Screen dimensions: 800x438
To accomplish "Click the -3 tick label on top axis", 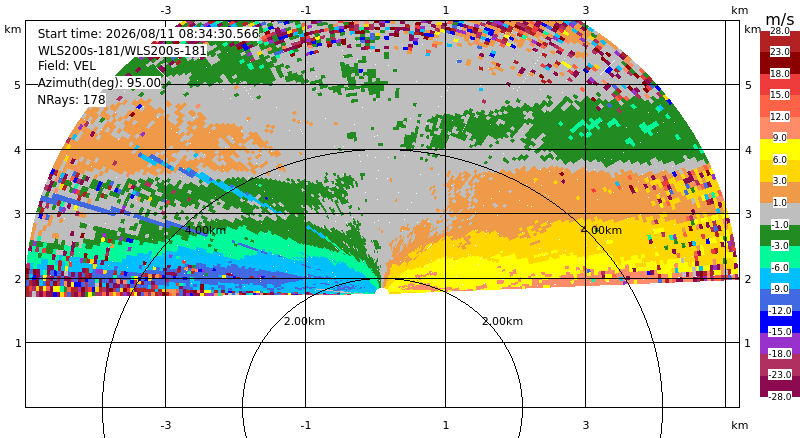I will pyautogui.click(x=166, y=10).
